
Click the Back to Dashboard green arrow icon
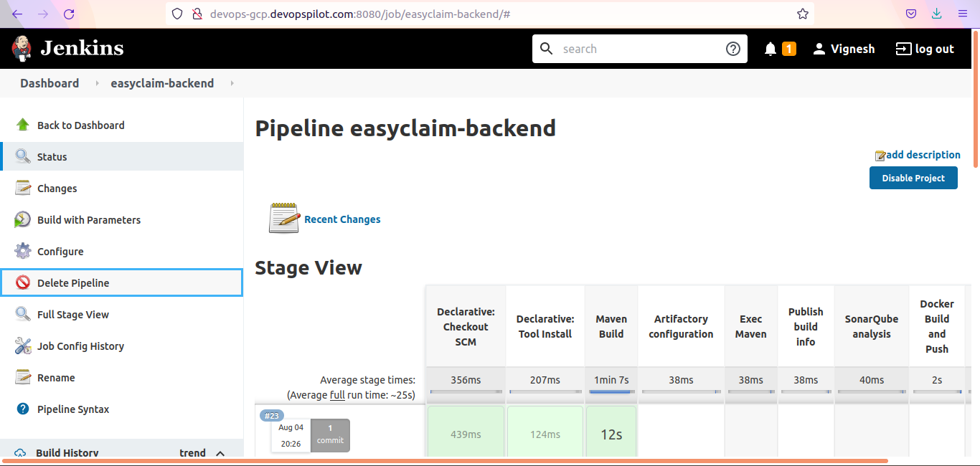(23, 125)
